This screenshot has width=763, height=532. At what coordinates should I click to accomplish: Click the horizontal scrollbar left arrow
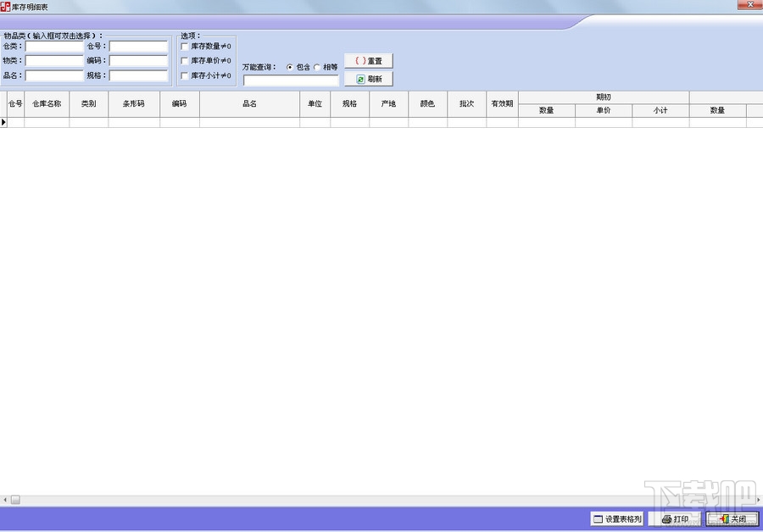(x=5, y=500)
